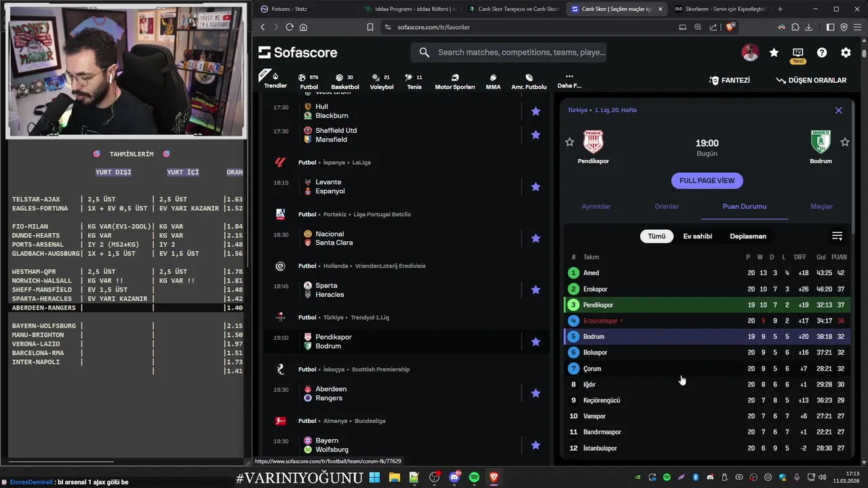This screenshot has height=488, width=868.
Task: Open the user profile avatar
Action: pyautogui.click(x=750, y=52)
